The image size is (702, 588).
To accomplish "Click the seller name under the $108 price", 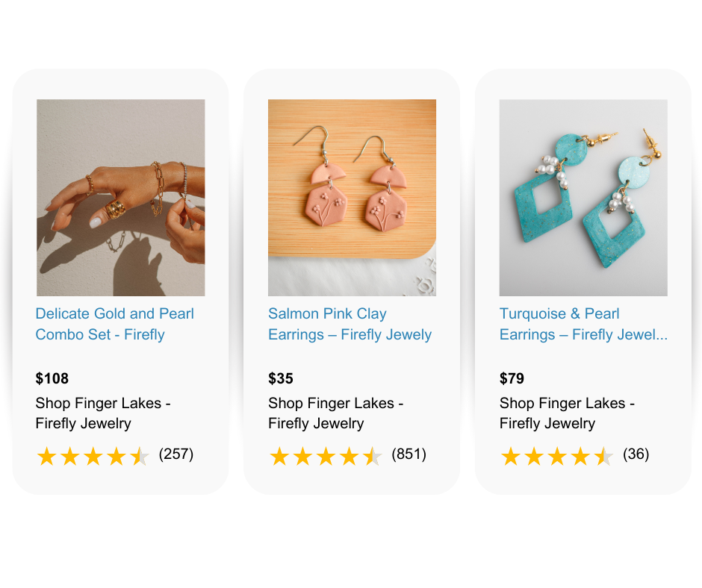I will pyautogui.click(x=103, y=413).
